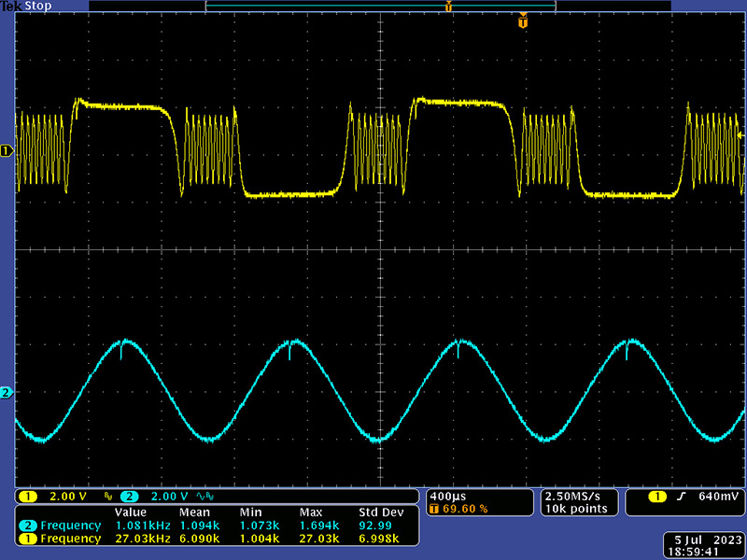This screenshot has width=747, height=560.
Task: Click the record view bar at top
Action: tap(381, 6)
